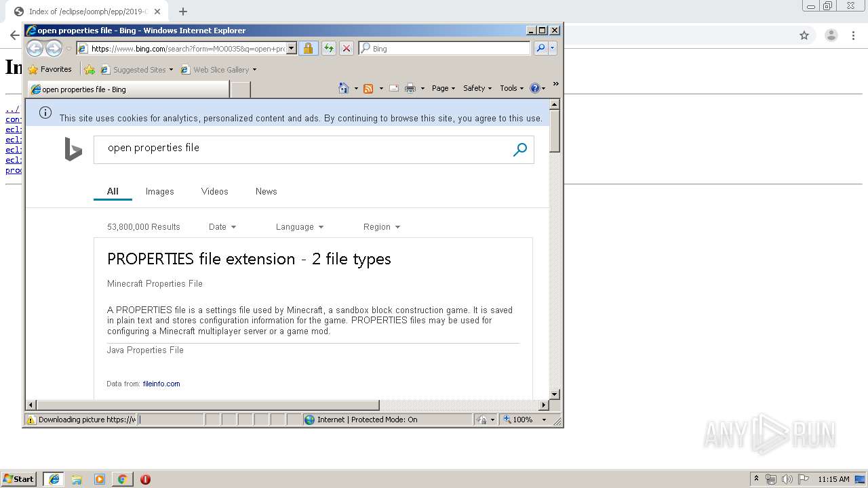Expand the zoom level dropdown arrow

pos(544,420)
